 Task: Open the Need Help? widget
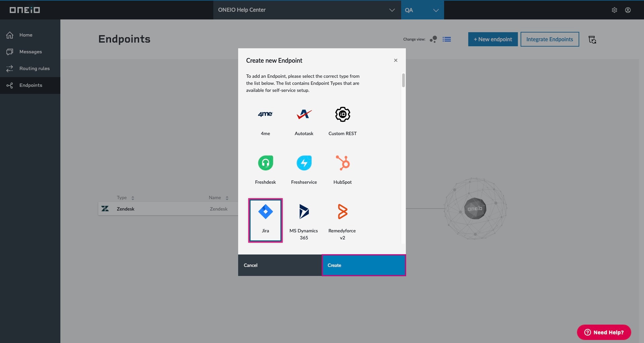(604, 332)
